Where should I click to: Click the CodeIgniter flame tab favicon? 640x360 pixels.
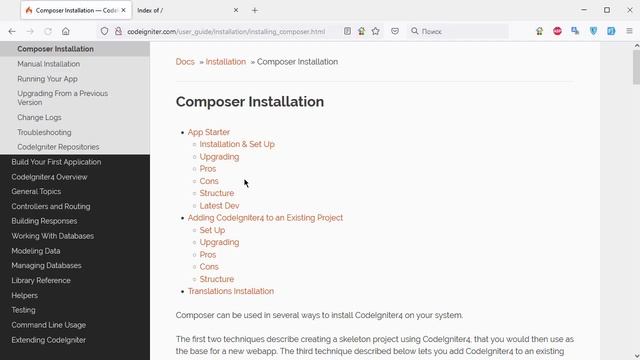pyautogui.click(x=29, y=10)
